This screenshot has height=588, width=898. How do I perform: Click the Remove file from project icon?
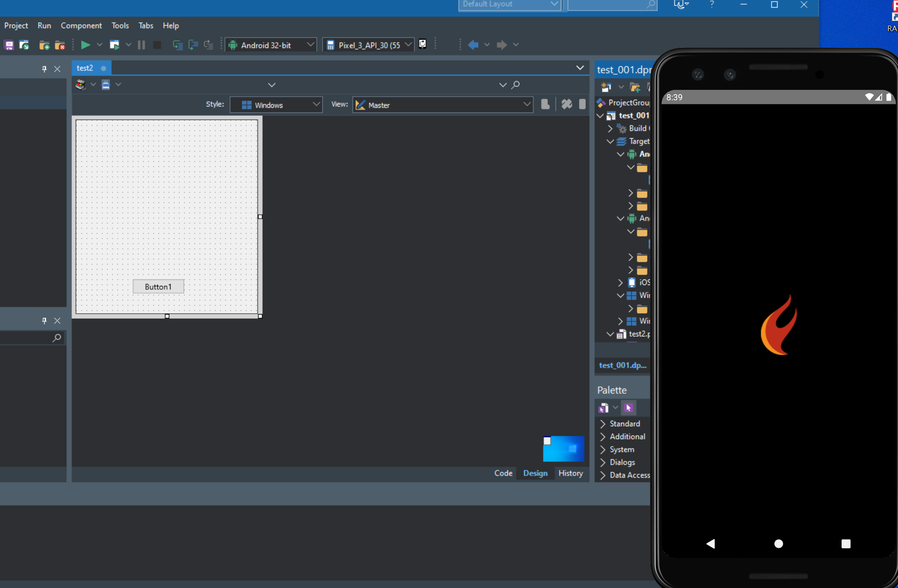pyautogui.click(x=60, y=45)
